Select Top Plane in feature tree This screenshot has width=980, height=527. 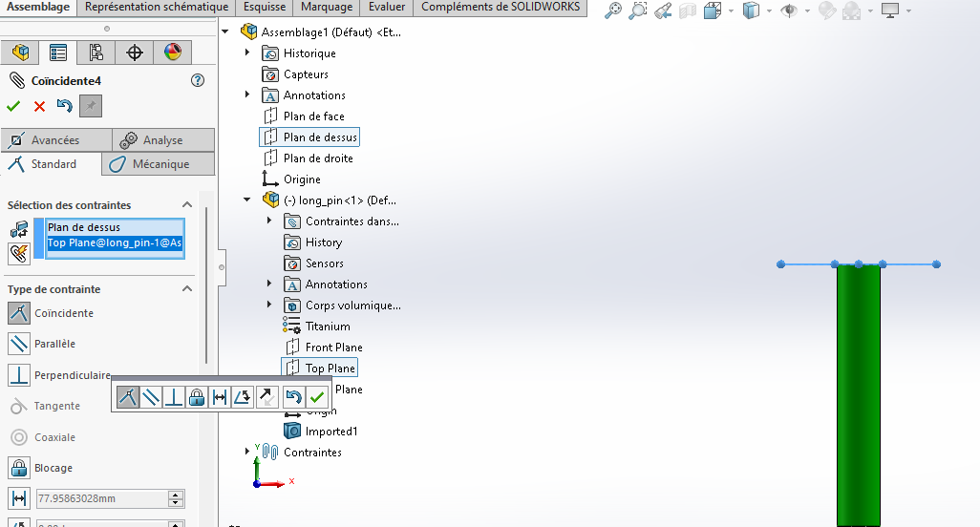tap(330, 369)
